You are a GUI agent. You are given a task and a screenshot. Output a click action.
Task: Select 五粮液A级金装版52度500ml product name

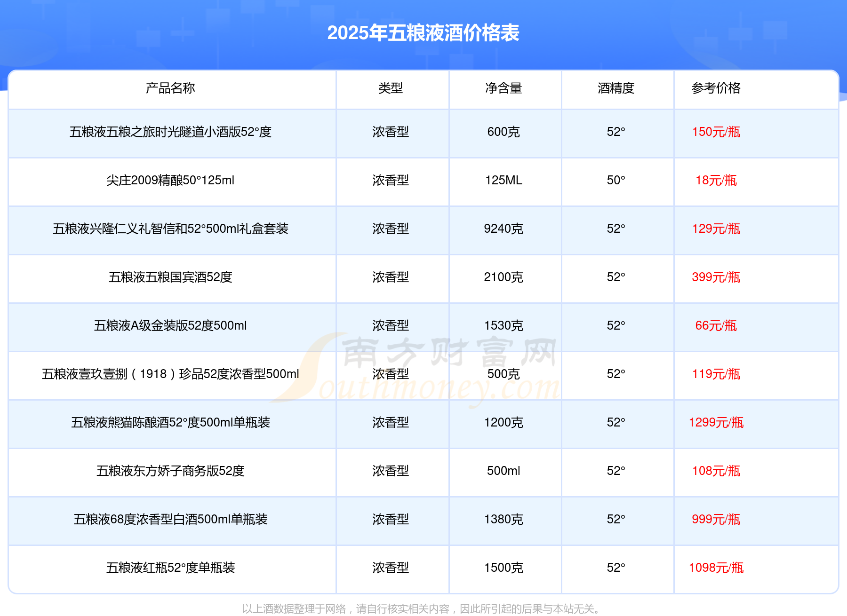click(x=170, y=325)
